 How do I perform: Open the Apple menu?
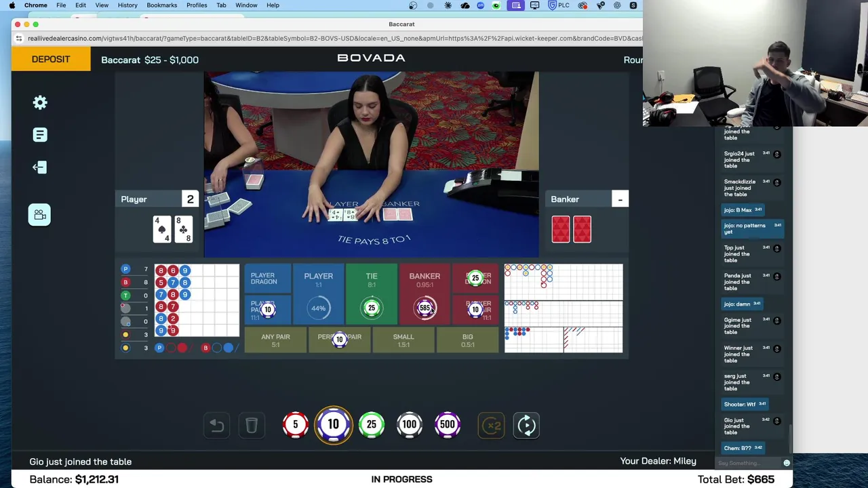point(12,5)
